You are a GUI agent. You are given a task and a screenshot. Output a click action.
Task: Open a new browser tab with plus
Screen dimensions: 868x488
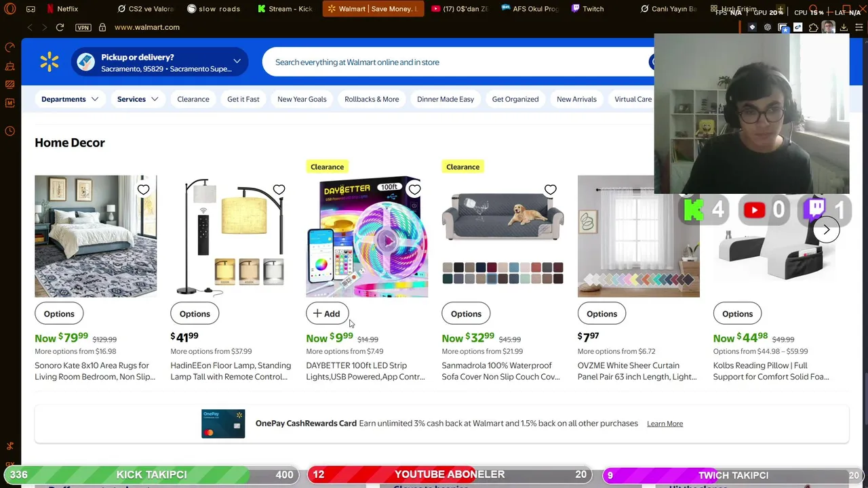pos(781,9)
